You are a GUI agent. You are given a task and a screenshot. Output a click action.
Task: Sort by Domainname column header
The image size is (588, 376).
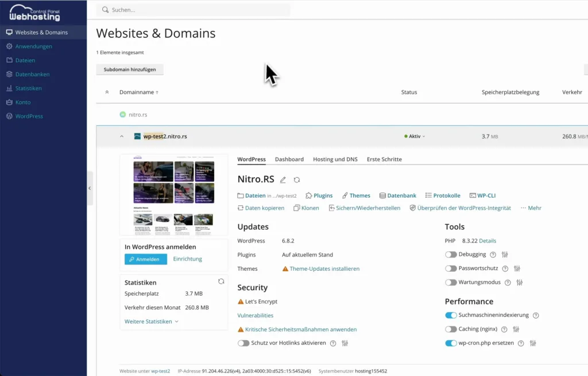pyautogui.click(x=139, y=92)
